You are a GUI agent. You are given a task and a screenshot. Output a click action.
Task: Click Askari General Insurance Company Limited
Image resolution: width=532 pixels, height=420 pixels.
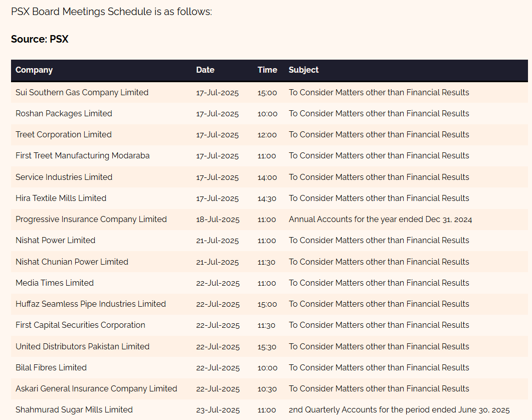96,388
